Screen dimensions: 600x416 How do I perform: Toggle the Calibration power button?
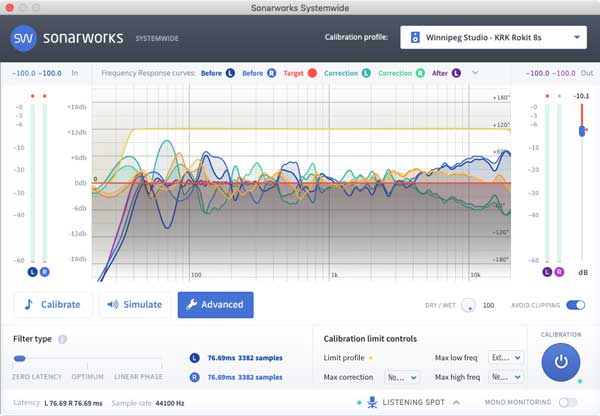(561, 362)
